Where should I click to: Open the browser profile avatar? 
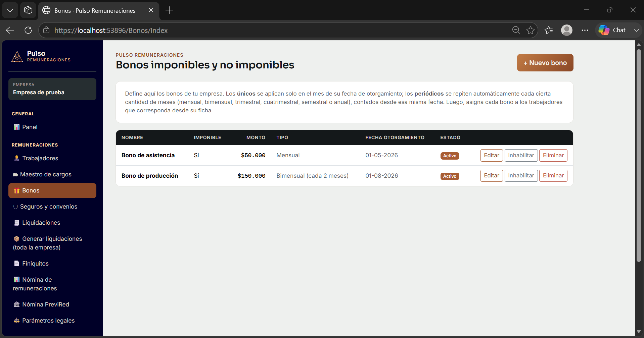click(x=567, y=30)
